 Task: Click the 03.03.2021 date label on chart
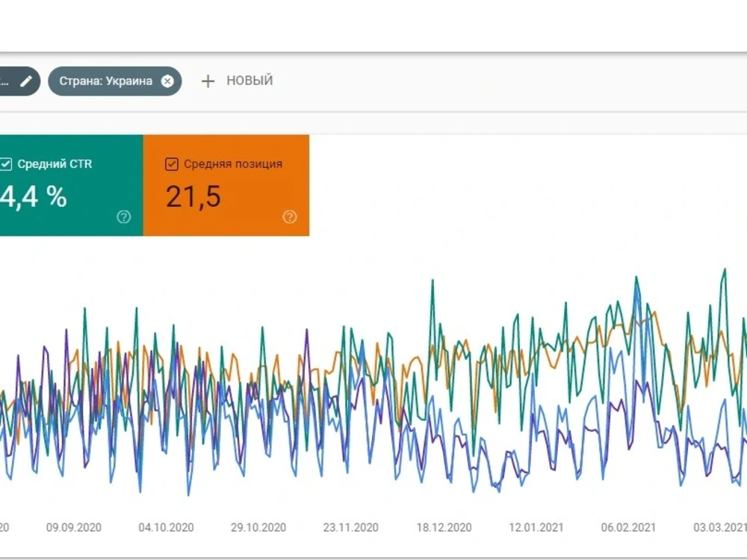(x=720, y=528)
